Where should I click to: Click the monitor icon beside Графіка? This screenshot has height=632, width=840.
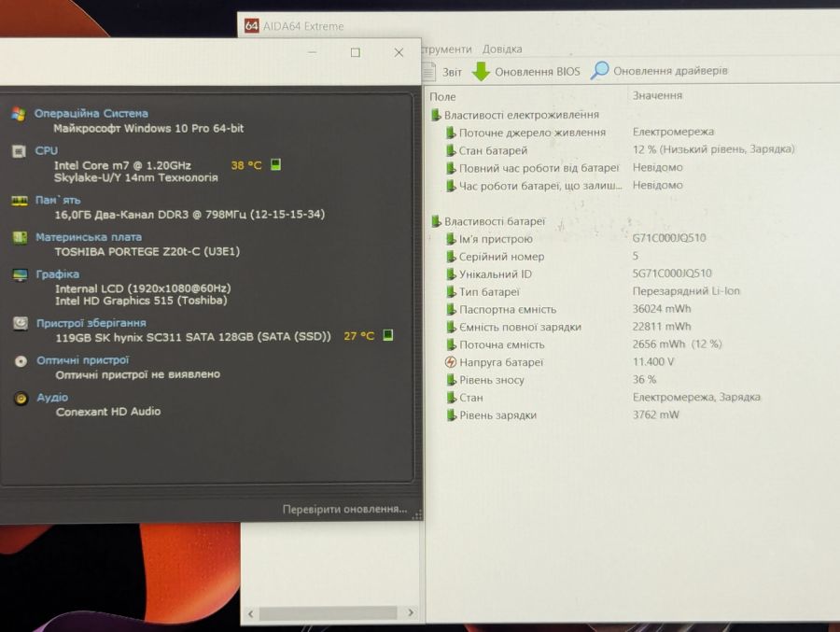tap(20, 275)
